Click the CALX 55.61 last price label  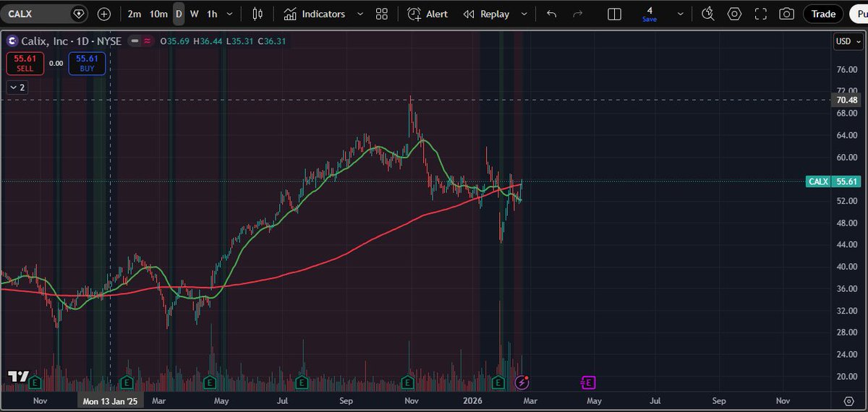coord(833,181)
